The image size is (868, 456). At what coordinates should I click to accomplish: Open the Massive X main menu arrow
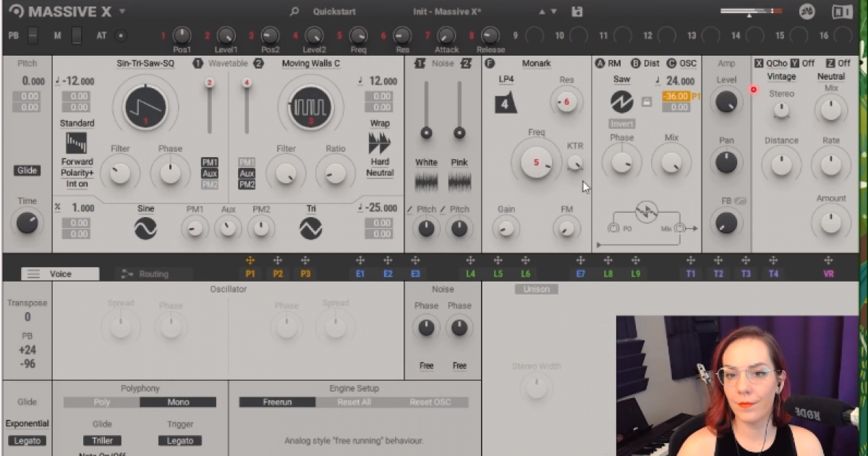pos(122,12)
